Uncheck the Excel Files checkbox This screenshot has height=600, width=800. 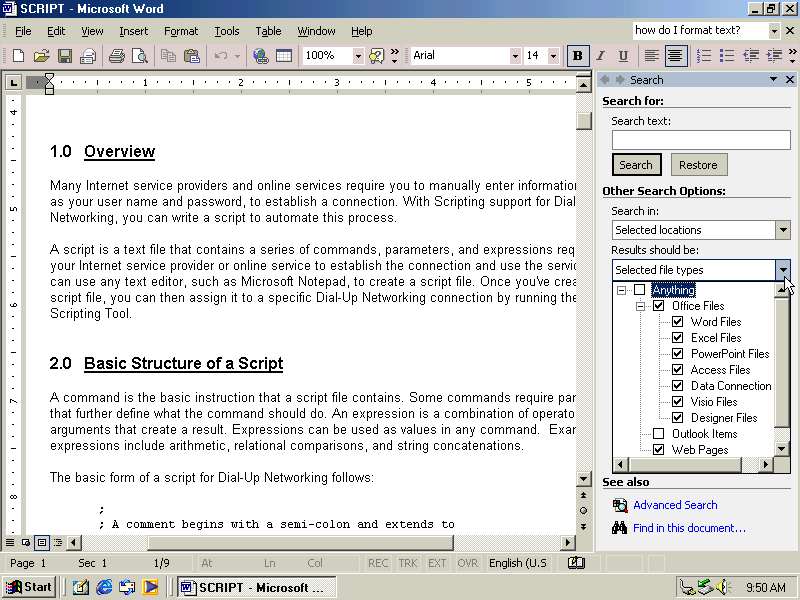click(678, 338)
